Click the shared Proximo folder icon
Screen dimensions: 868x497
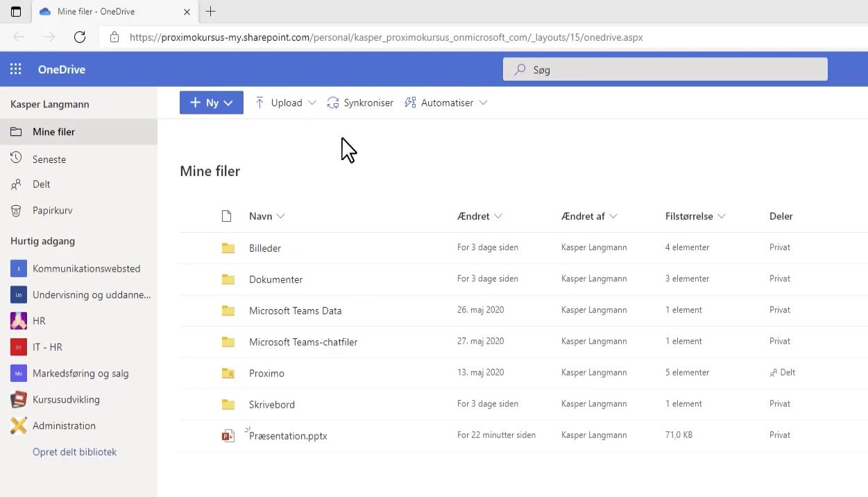(x=228, y=373)
